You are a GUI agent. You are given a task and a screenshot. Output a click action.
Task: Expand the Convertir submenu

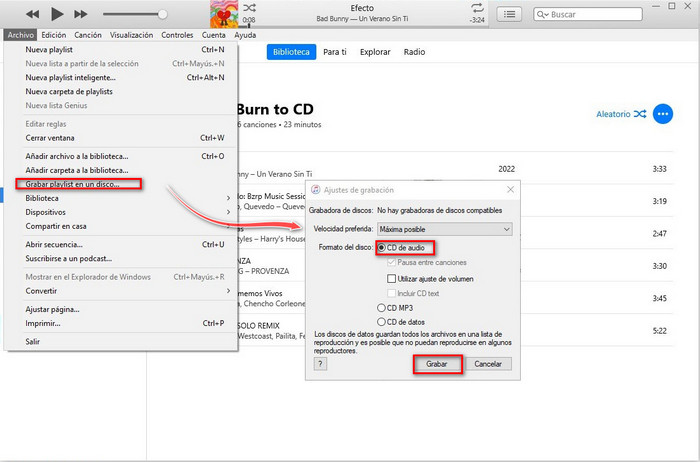[x=121, y=291]
